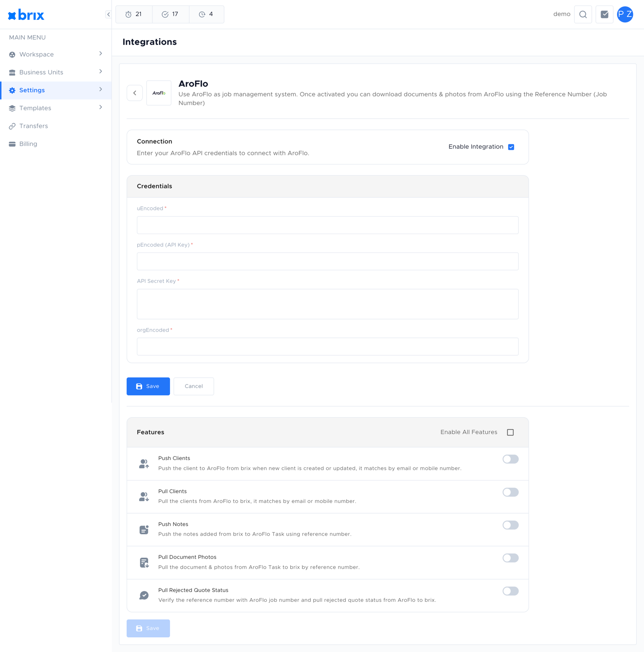Expand the Workspace menu chevron

point(101,54)
